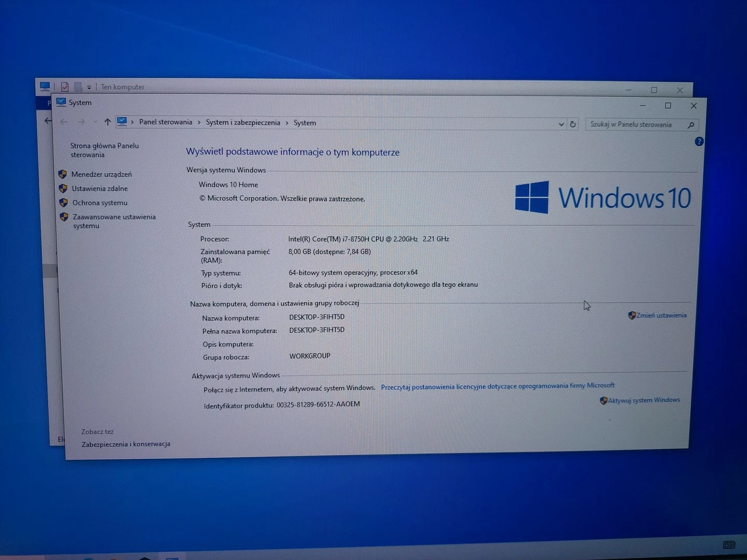Click computer name DESKTOP-3FIHT5D next to Nazwa komputera

click(317, 317)
